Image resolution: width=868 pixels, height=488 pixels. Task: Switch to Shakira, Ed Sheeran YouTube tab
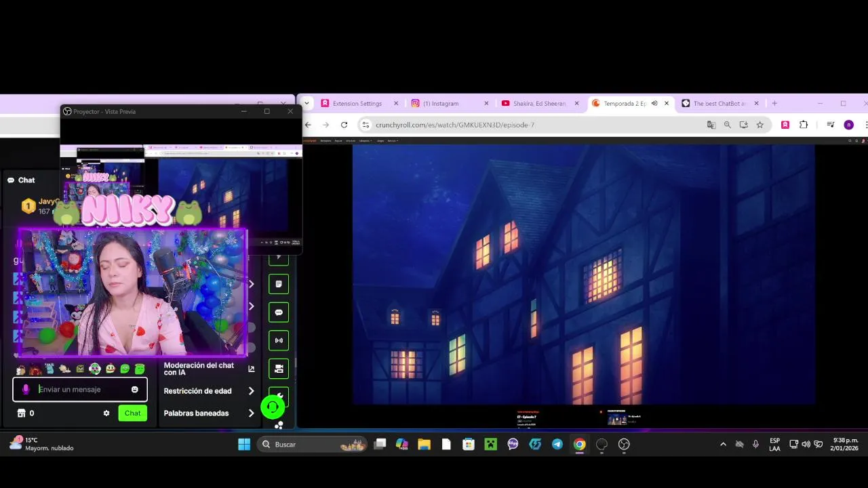click(539, 103)
